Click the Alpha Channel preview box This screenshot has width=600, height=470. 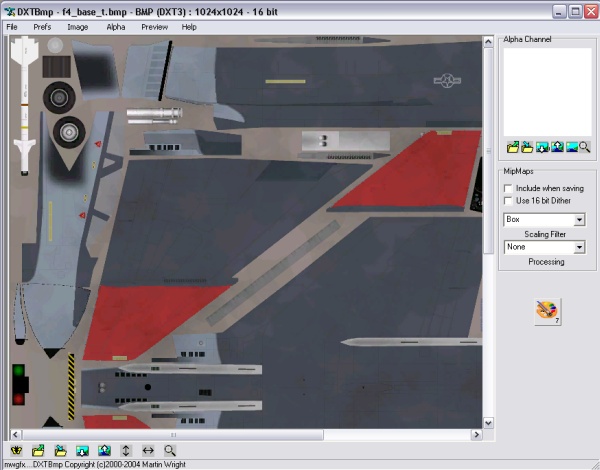click(546, 91)
